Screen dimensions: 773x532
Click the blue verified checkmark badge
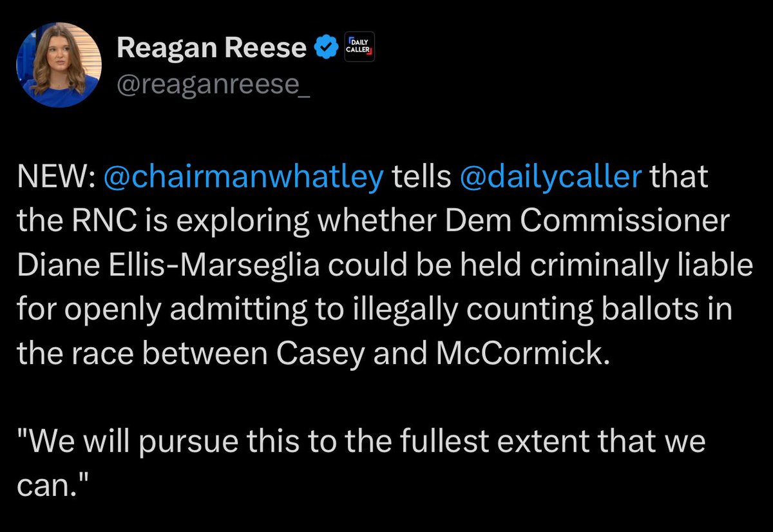[x=327, y=47]
